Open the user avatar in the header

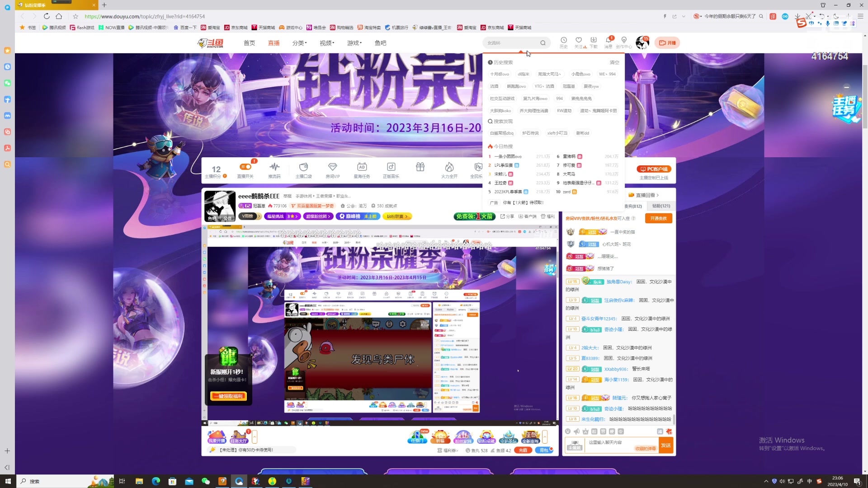point(642,43)
